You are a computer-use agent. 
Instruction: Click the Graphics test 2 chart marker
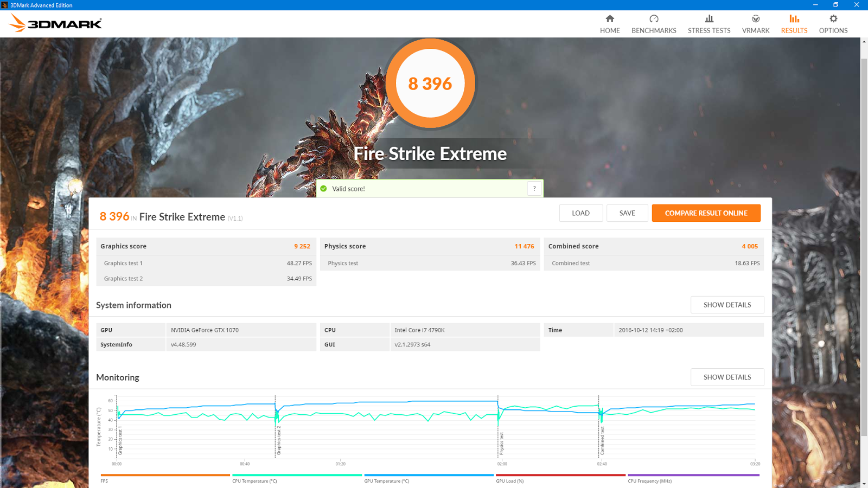pyautogui.click(x=278, y=440)
